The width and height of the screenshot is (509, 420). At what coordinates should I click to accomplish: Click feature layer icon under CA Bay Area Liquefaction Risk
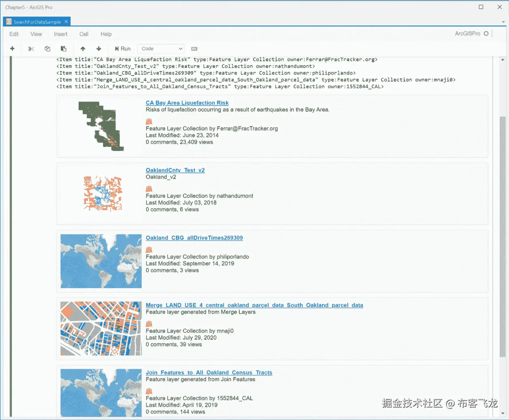coord(149,121)
